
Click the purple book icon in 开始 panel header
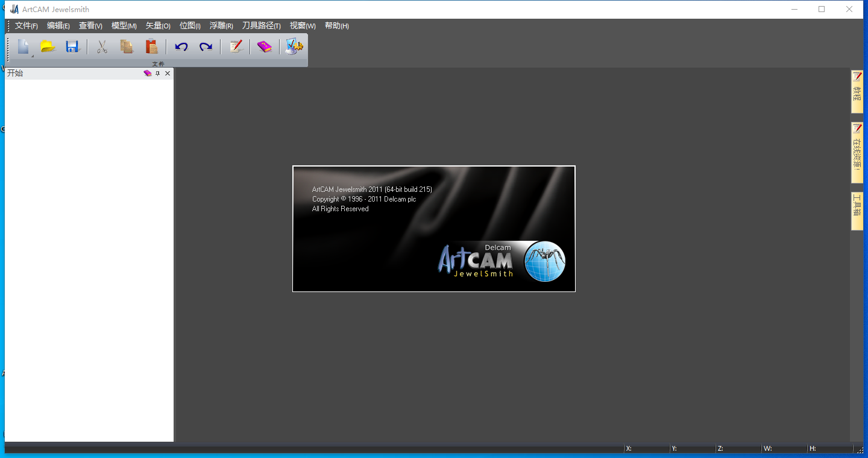[x=148, y=73]
